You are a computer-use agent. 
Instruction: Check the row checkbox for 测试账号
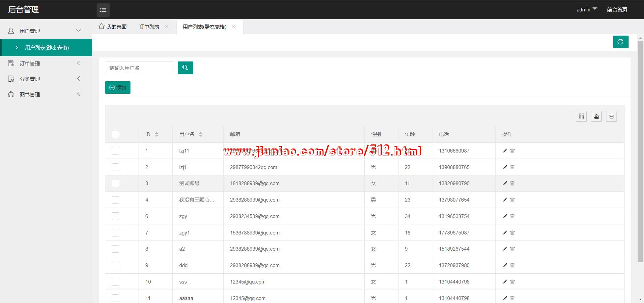pos(115,183)
